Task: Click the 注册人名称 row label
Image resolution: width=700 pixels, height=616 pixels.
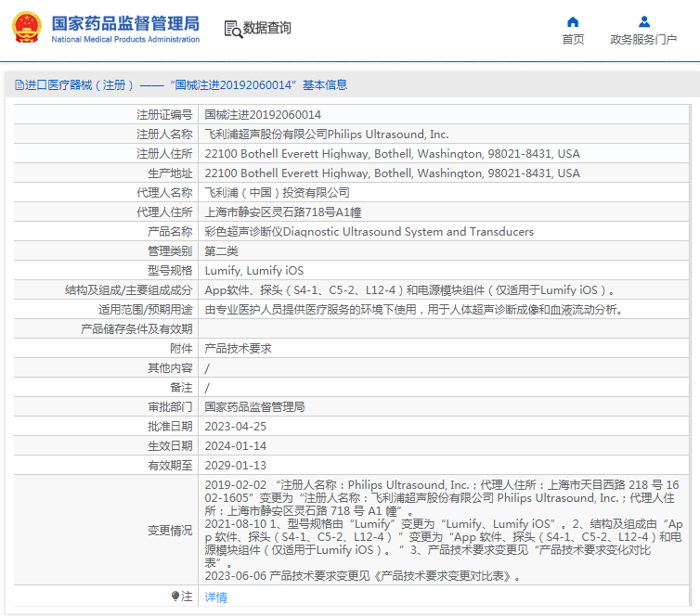Action: pos(164,135)
